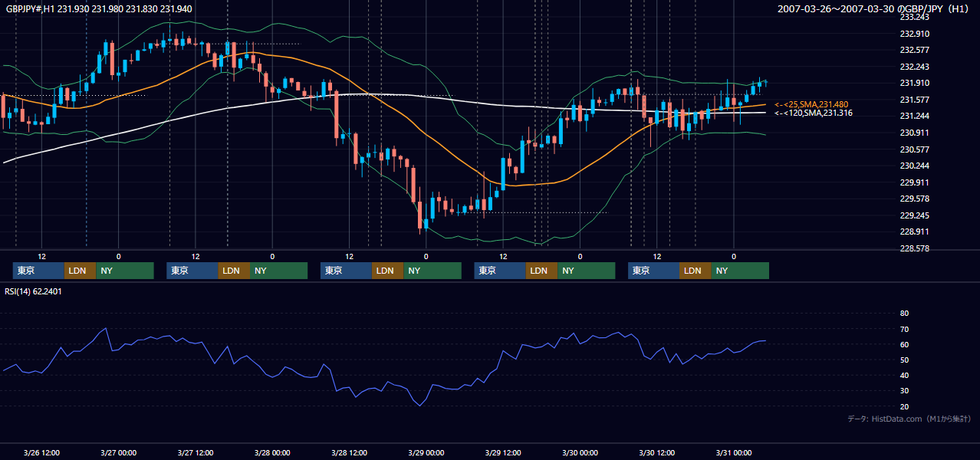This screenshot has width=980, height=460.
Task: Select the 3/31 00:00 time axis label
Action: point(733,452)
